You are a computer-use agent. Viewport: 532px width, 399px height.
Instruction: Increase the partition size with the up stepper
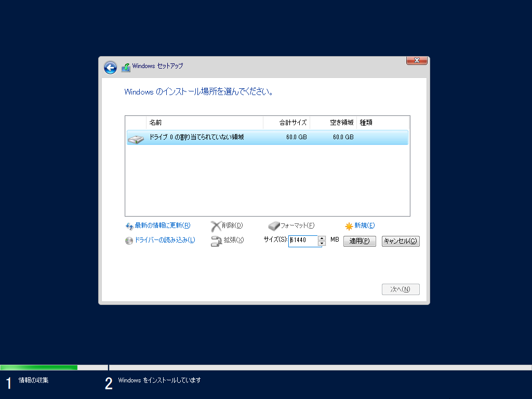tap(323, 238)
